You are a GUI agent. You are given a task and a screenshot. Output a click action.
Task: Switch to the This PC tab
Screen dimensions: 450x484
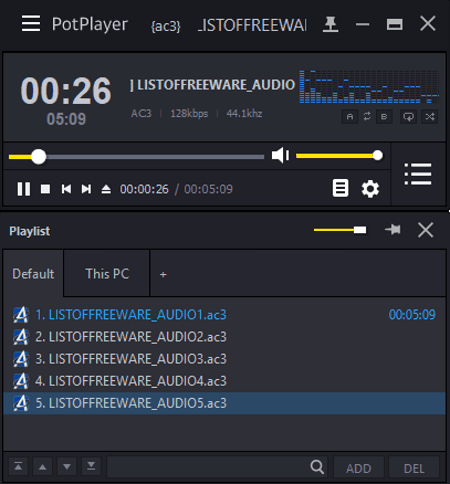pyautogui.click(x=107, y=274)
